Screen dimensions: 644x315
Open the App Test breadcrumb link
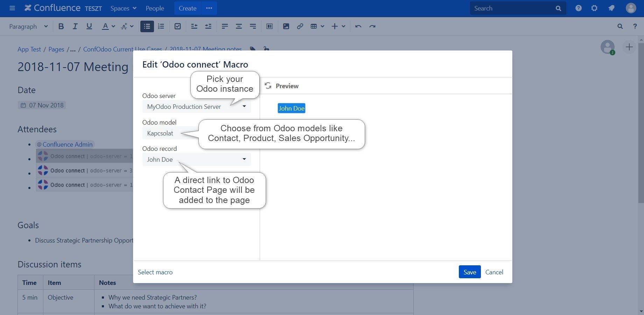click(29, 49)
